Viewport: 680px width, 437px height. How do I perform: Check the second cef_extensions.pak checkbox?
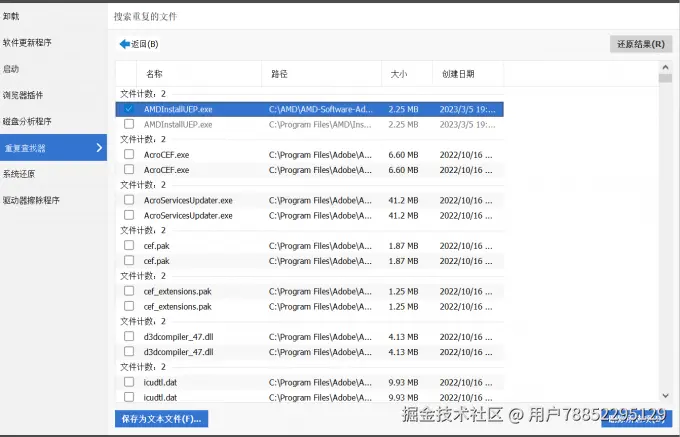point(129,306)
